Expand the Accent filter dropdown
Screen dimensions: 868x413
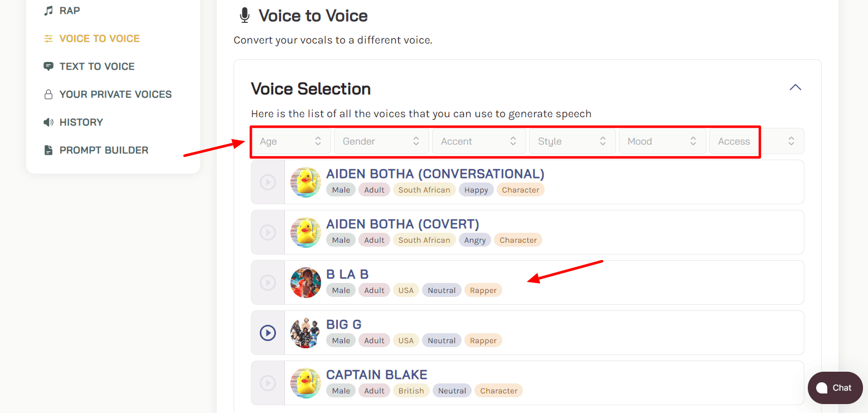[x=479, y=141]
